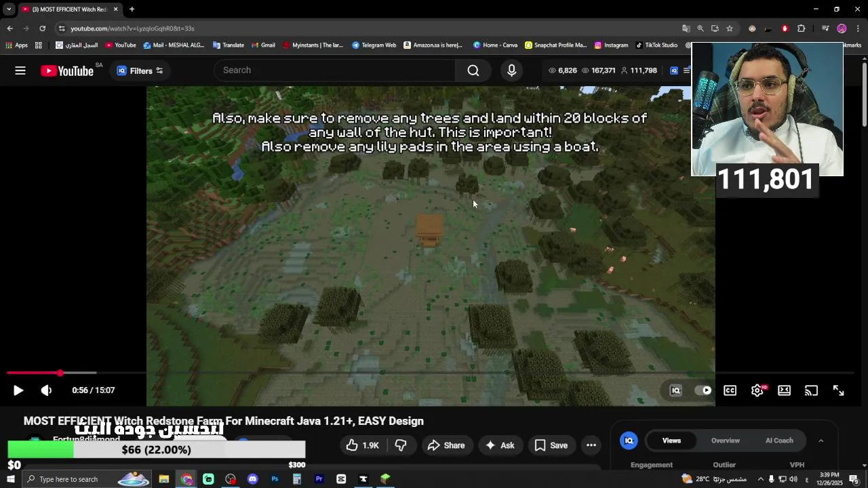Open File Explorer from taskbar
This screenshot has width=868, height=488.
164,479
